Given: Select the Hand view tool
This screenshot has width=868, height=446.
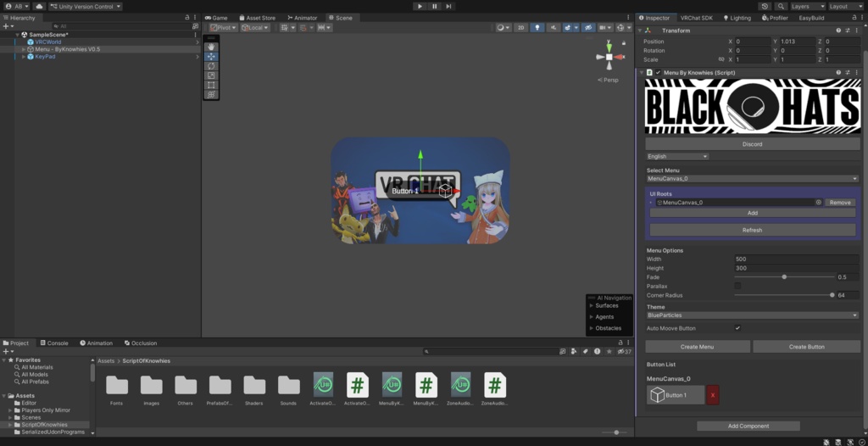Looking at the screenshot, I should [x=211, y=47].
